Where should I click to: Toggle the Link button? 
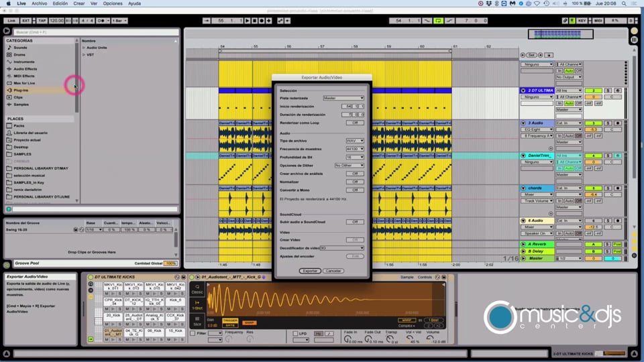tap(11, 21)
